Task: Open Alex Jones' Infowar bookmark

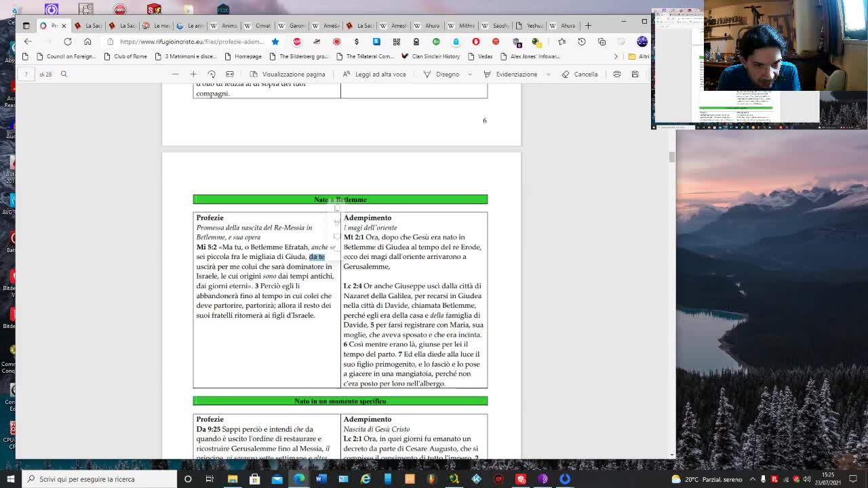Action: [530, 56]
